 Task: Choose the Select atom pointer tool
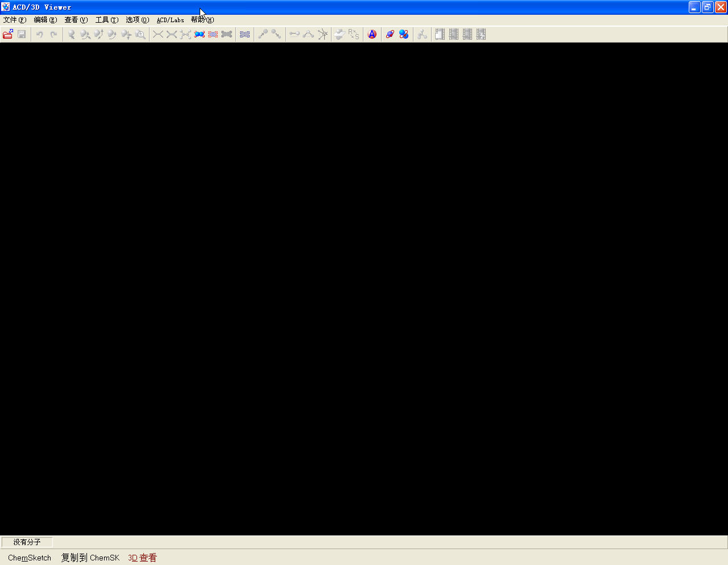click(72, 34)
